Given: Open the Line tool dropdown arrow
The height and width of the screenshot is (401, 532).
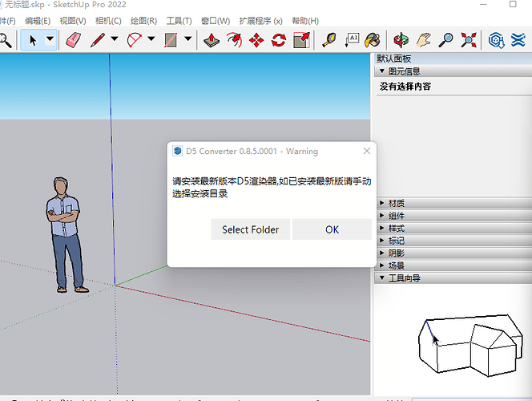Looking at the screenshot, I should point(115,38).
